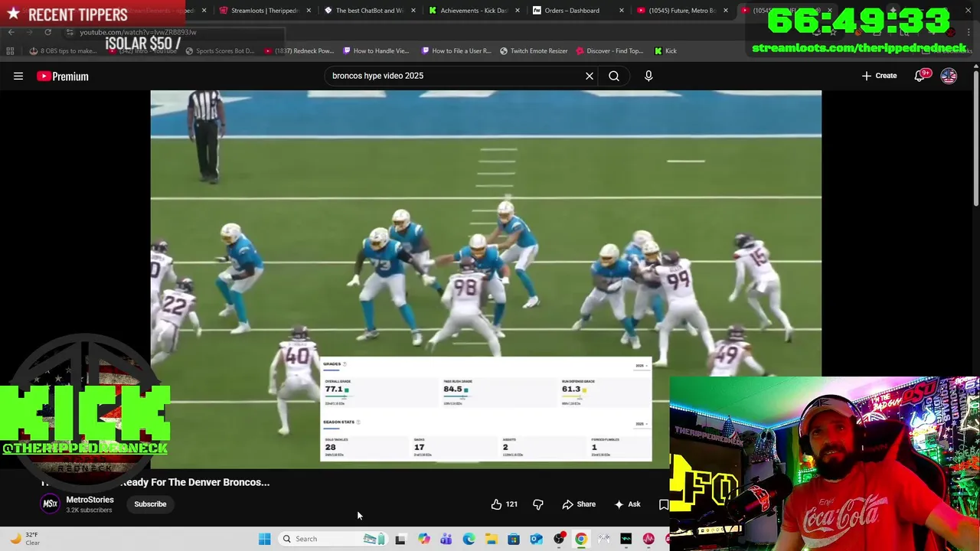
Task: Open Task View from taskbar
Action: 400,539
